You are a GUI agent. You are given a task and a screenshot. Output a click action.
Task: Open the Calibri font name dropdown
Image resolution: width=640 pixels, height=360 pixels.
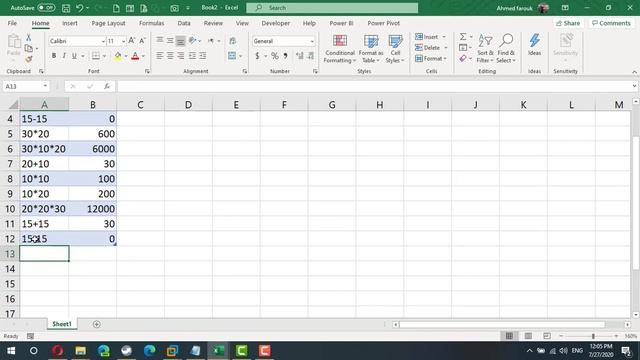(x=103, y=41)
